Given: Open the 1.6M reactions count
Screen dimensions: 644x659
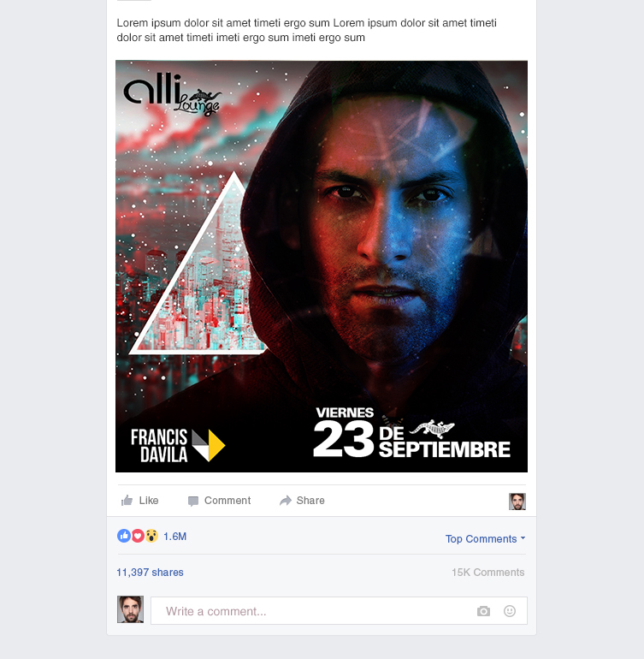Looking at the screenshot, I should click(174, 537).
